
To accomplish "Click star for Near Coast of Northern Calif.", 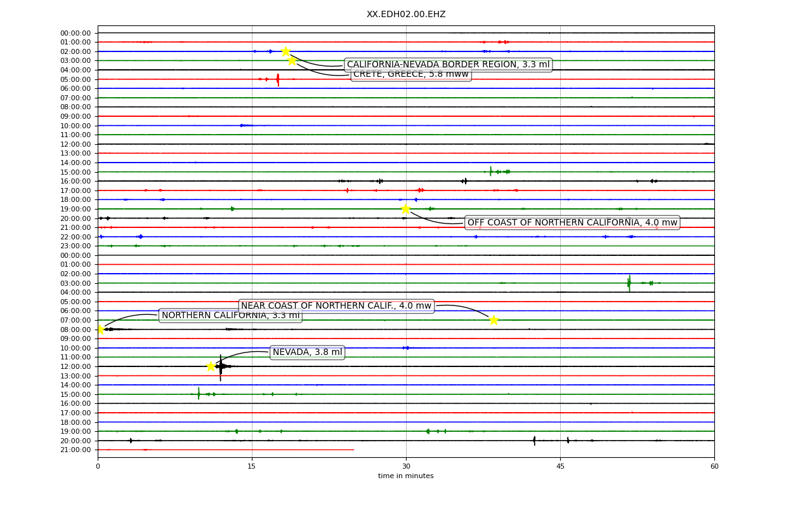I will [x=494, y=320].
